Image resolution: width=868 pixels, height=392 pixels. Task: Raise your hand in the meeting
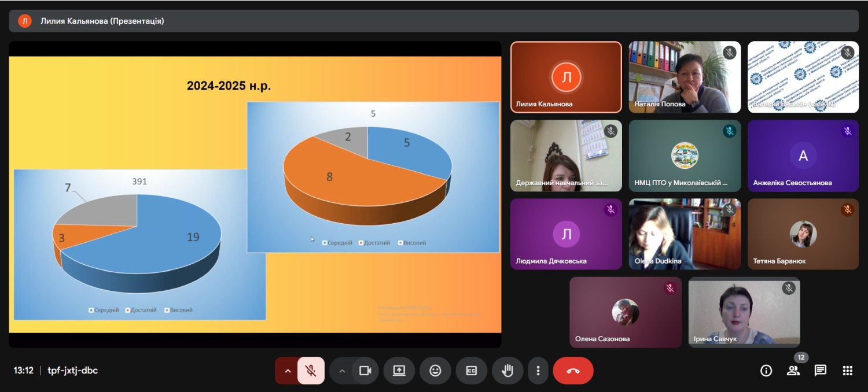[x=507, y=371]
